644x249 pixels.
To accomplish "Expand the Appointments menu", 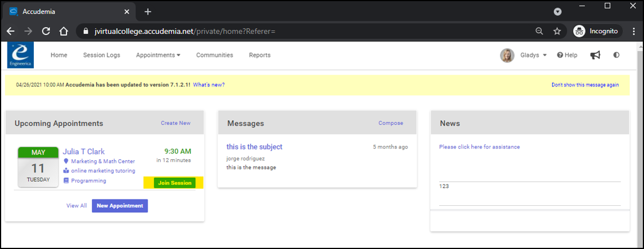I will (x=158, y=55).
